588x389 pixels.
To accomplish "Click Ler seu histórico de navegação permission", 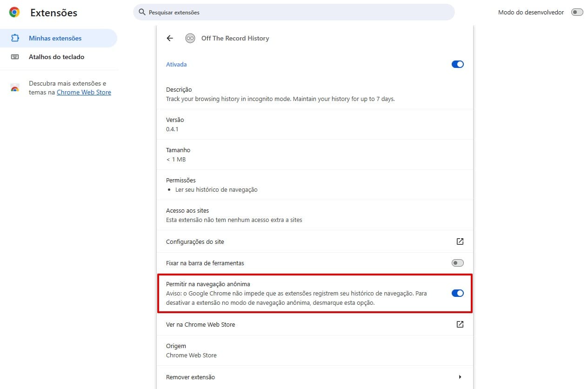I will [x=216, y=189].
